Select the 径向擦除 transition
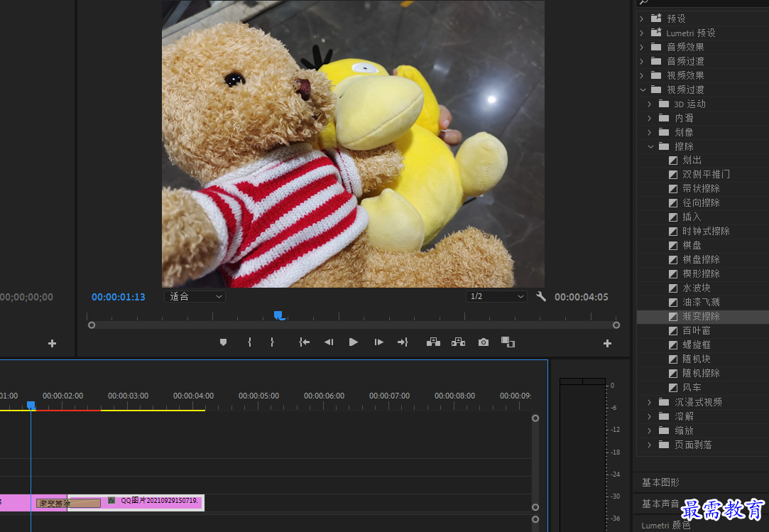 pyautogui.click(x=703, y=202)
